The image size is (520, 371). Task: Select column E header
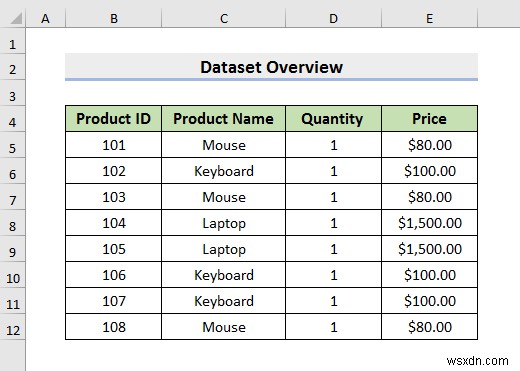click(430, 18)
